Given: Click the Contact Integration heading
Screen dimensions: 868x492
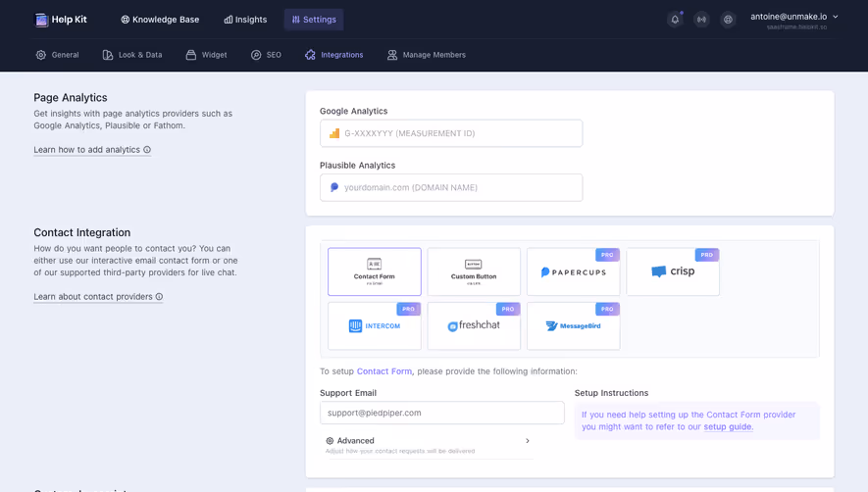Looking at the screenshot, I should click(82, 232).
